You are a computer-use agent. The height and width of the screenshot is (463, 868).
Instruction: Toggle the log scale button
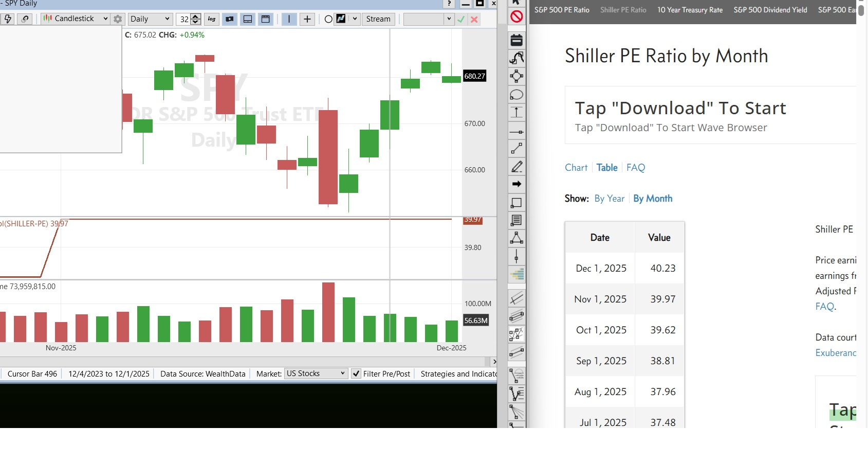[x=212, y=19]
